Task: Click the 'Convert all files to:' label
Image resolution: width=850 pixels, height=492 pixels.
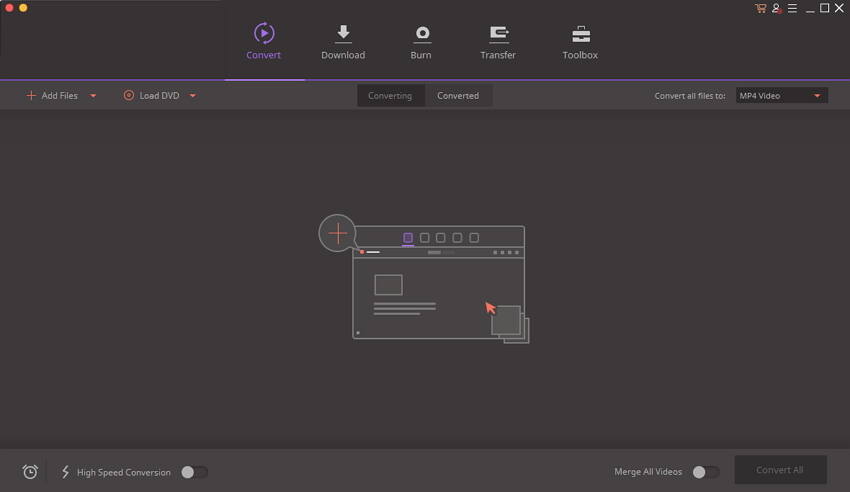Action: (690, 96)
